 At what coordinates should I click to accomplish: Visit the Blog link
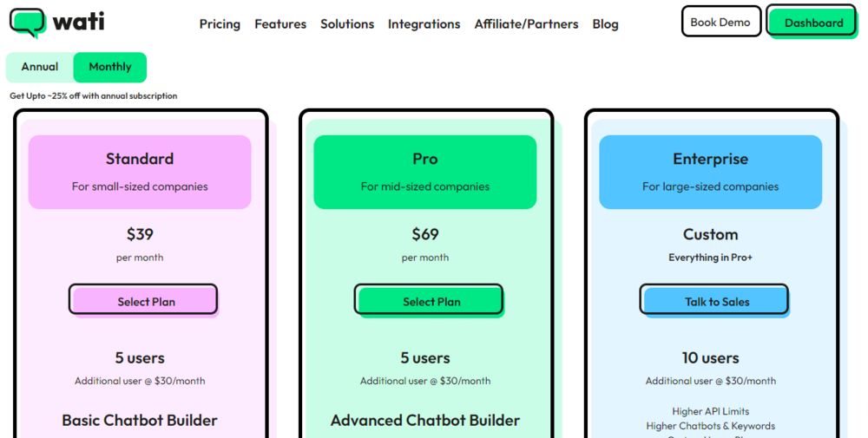point(605,24)
